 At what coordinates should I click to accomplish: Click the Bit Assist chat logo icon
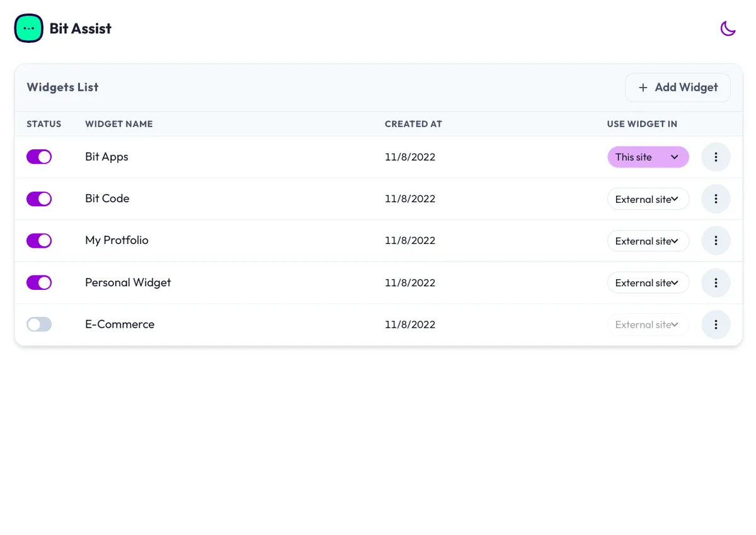tap(29, 28)
